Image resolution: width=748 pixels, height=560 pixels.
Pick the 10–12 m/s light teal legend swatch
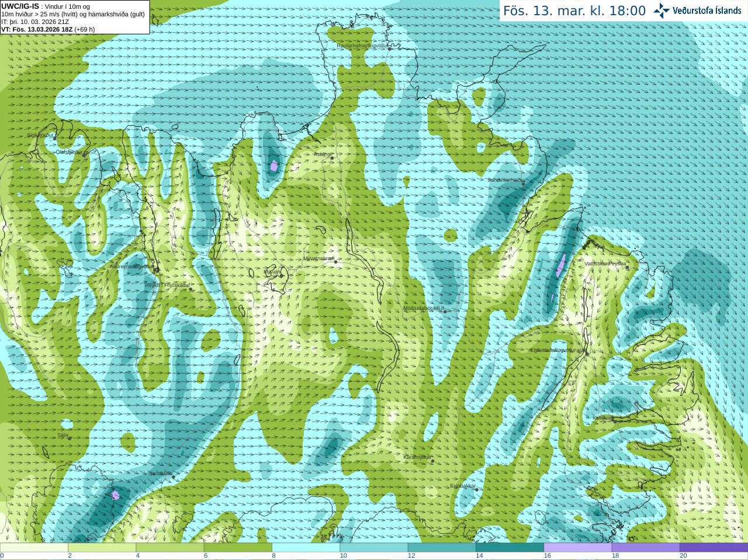tap(374, 548)
